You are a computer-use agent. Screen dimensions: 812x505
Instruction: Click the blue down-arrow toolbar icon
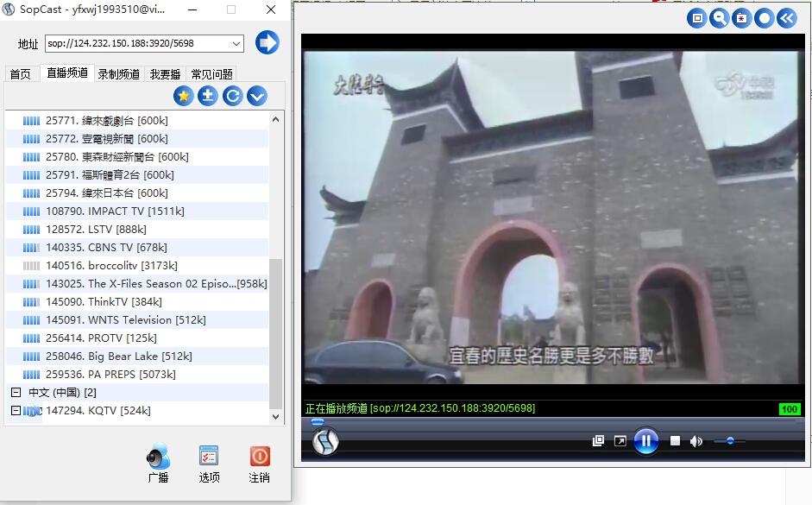click(x=257, y=96)
